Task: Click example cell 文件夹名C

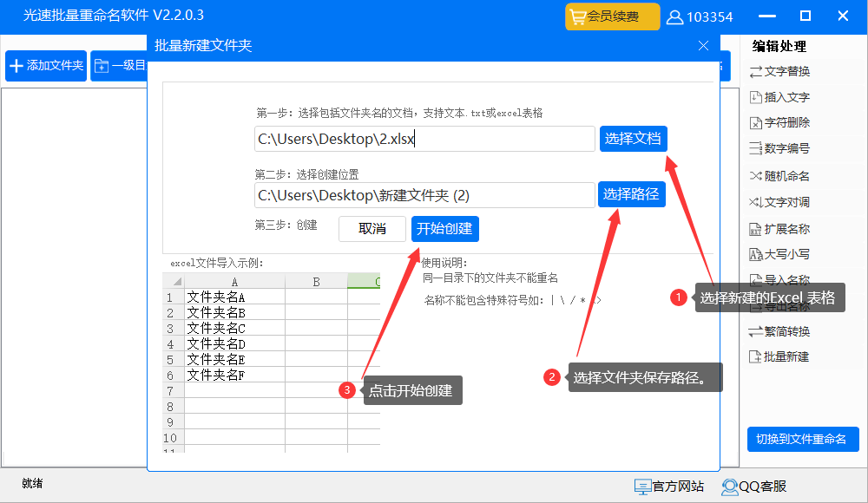Action: coord(234,328)
